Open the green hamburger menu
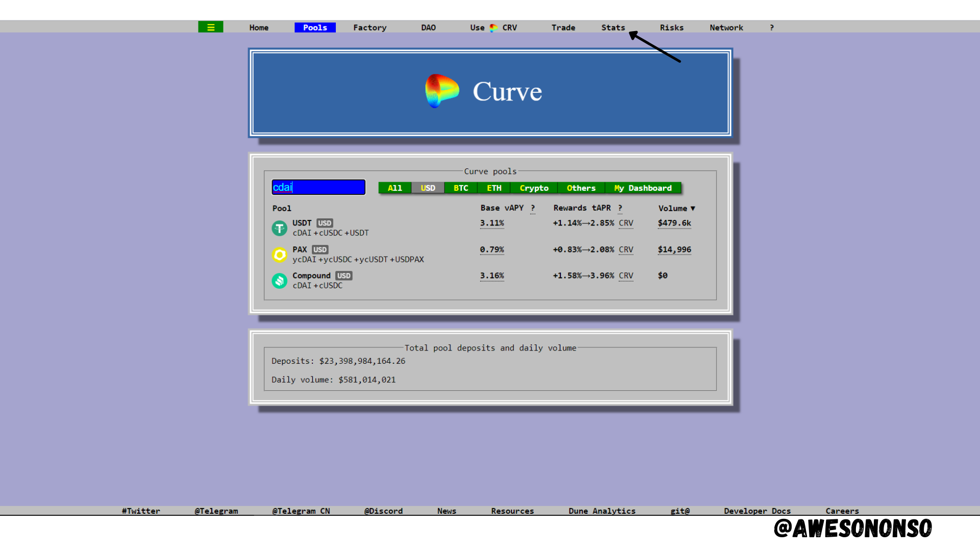Viewport: 980px width, 551px height. point(210,27)
